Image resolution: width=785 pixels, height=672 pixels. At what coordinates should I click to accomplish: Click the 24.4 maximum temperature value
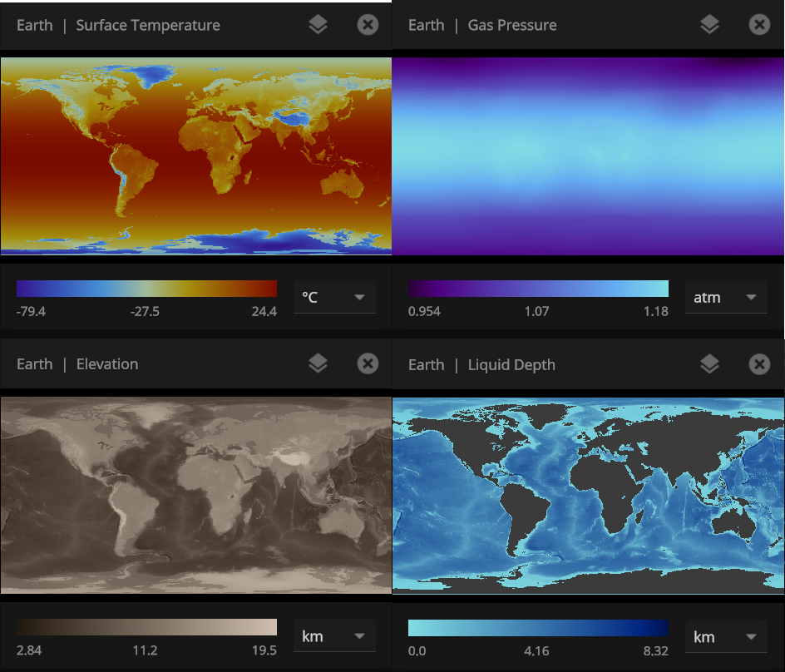(264, 311)
